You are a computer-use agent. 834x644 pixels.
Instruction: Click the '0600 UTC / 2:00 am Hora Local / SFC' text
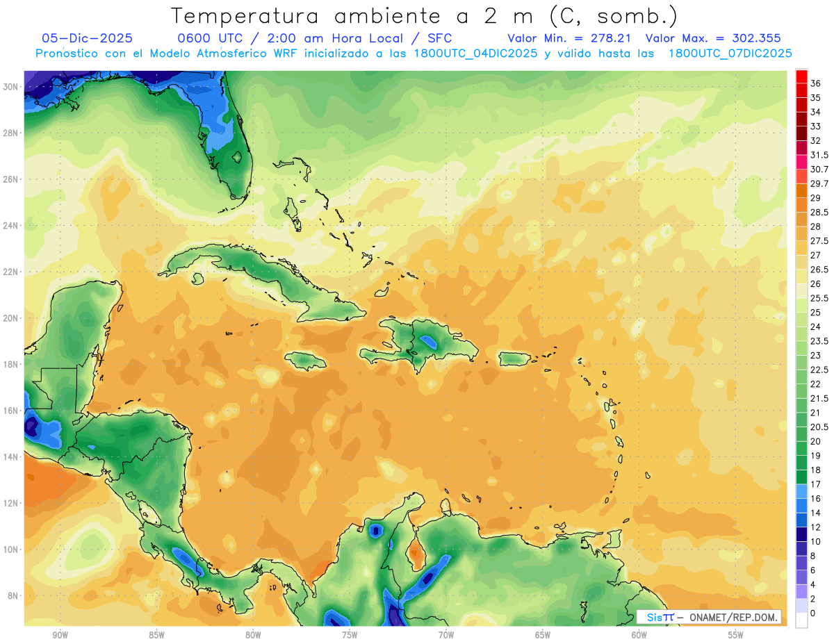(316, 38)
